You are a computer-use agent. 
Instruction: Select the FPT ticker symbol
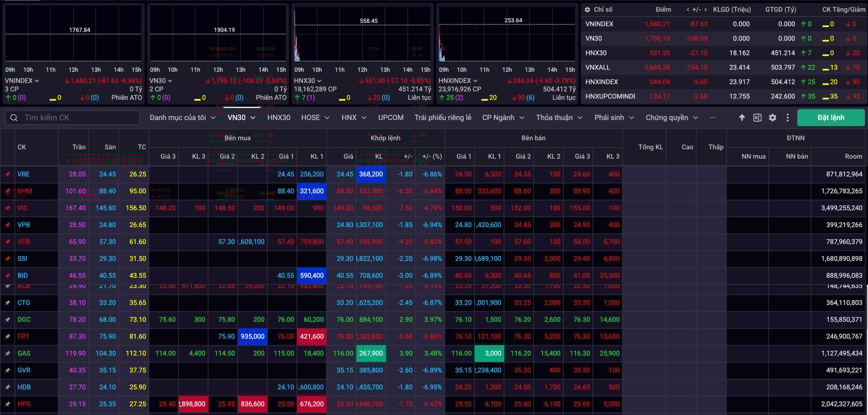24,336
